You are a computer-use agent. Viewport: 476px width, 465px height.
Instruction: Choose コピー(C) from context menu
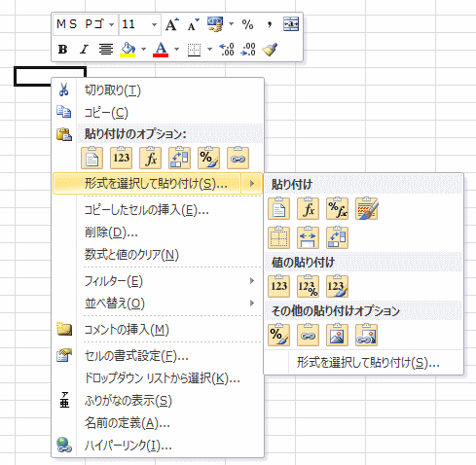(158, 113)
